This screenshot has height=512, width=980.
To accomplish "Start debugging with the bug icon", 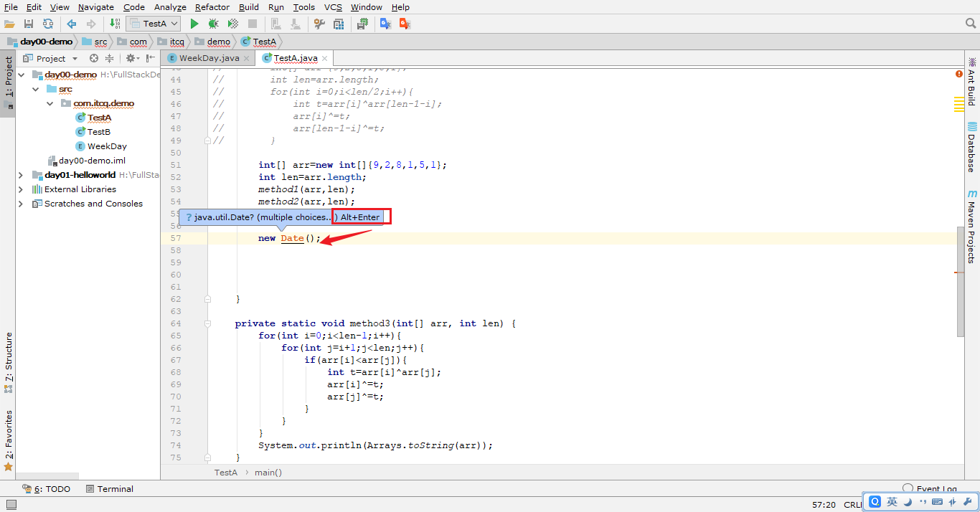I will tap(213, 24).
